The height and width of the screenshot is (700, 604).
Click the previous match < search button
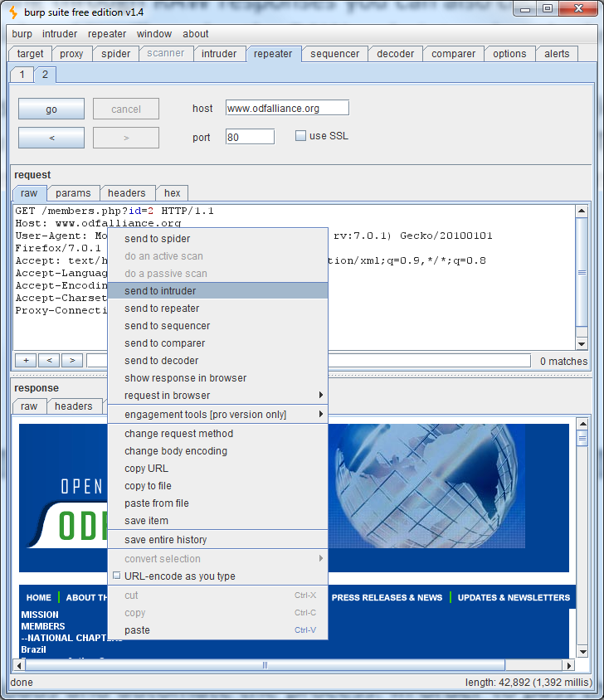tap(50, 360)
